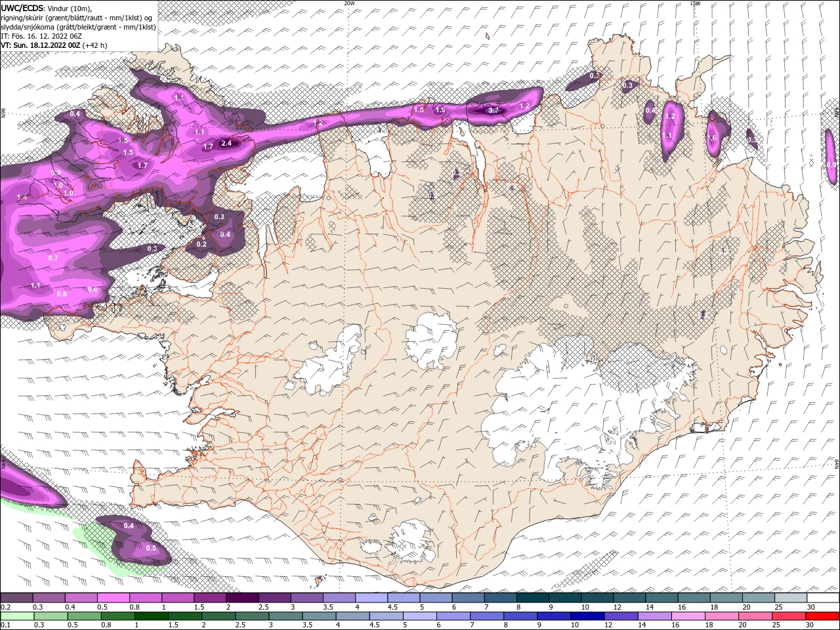This screenshot has height=630, width=840.
Task: Click the '0.1' label under the rain legend
Action: [x=5, y=625]
